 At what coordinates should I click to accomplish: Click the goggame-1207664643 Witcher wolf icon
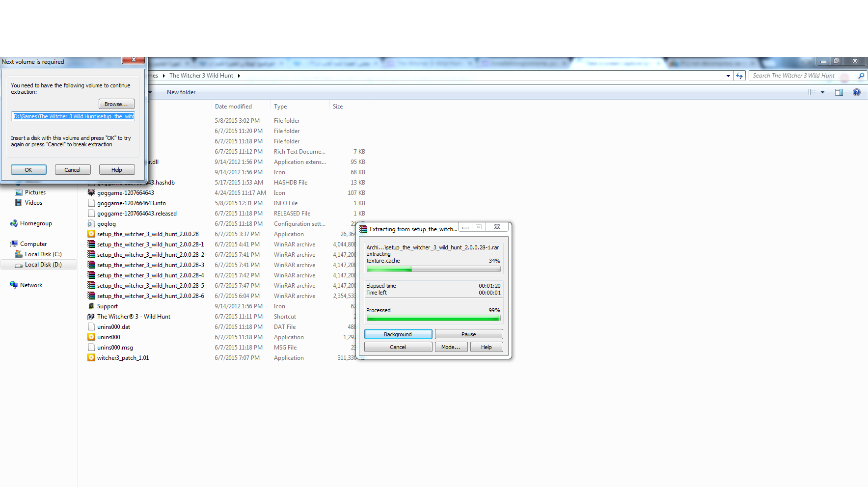click(x=91, y=193)
